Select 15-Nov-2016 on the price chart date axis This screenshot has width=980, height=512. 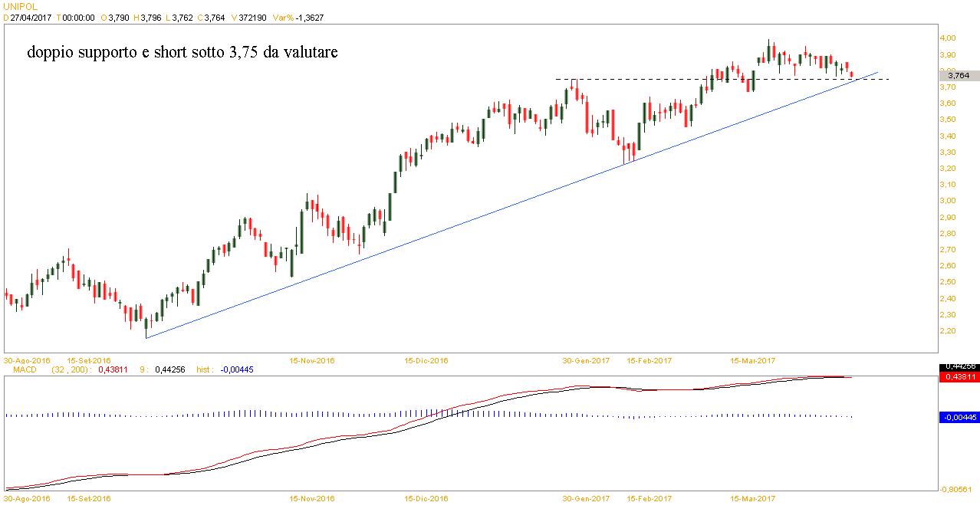pos(311,359)
